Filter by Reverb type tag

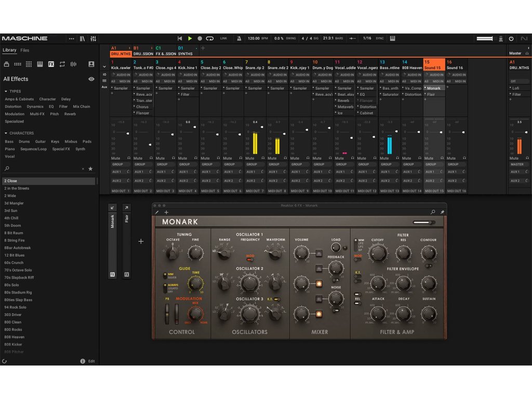(70, 114)
